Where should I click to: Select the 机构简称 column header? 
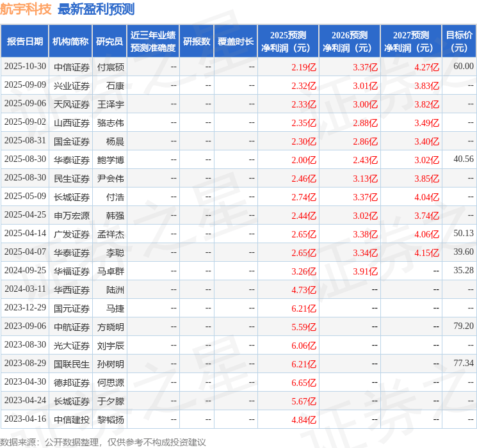coord(70,42)
